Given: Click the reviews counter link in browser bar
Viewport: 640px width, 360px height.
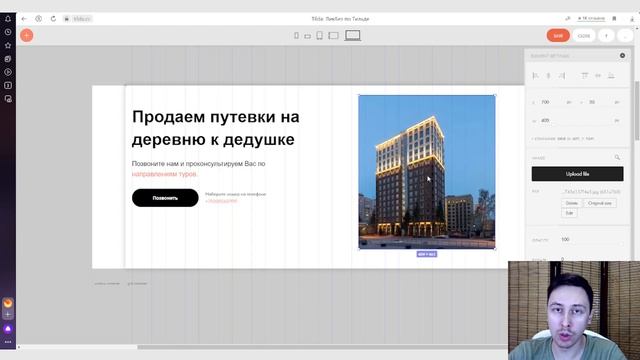Looking at the screenshot, I should click(x=591, y=19).
